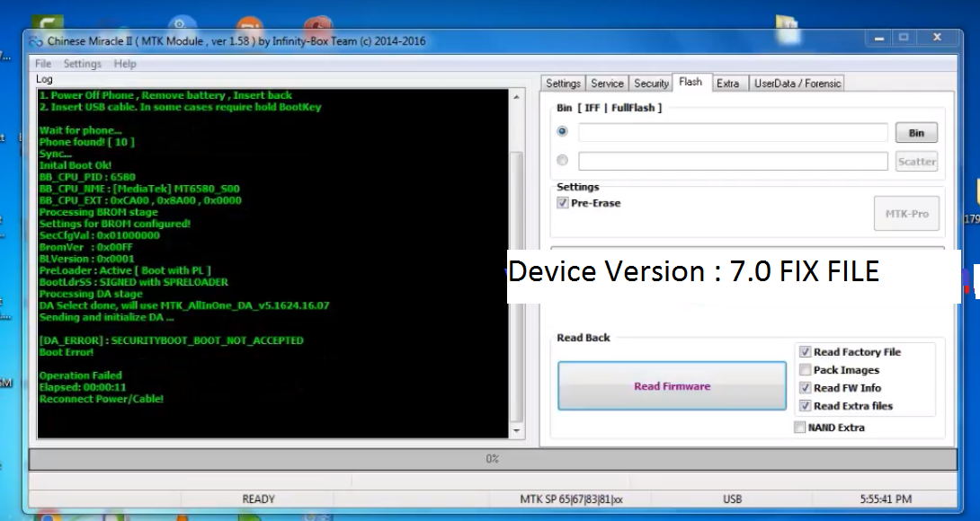Click the log scrollbar down arrow
Screen dimensions: 980x521
(516, 430)
